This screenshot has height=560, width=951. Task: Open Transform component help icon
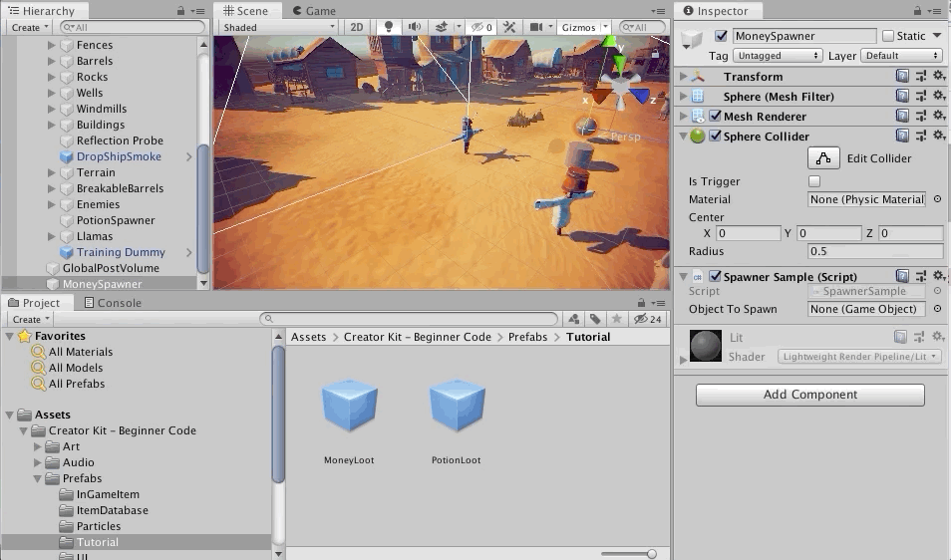coord(902,77)
